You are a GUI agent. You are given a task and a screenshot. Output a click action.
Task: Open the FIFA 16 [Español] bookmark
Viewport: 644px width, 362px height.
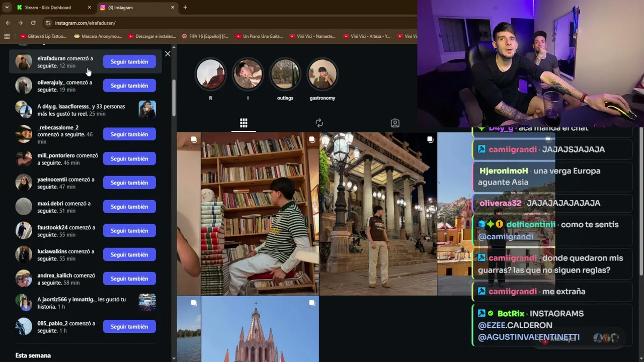tap(205, 36)
